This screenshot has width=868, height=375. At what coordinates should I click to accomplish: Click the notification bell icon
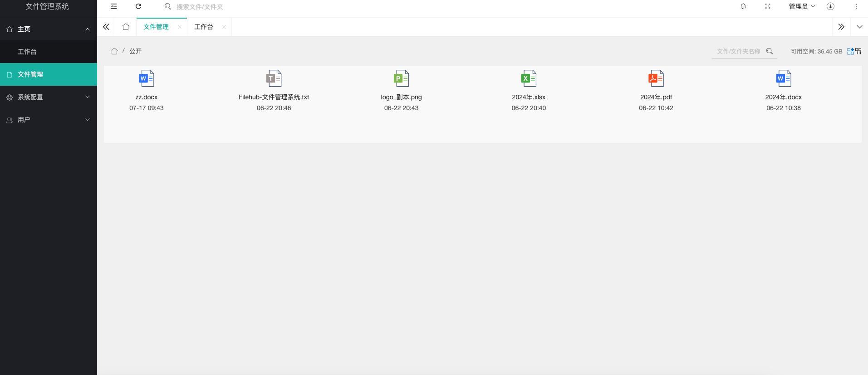pyautogui.click(x=743, y=6)
